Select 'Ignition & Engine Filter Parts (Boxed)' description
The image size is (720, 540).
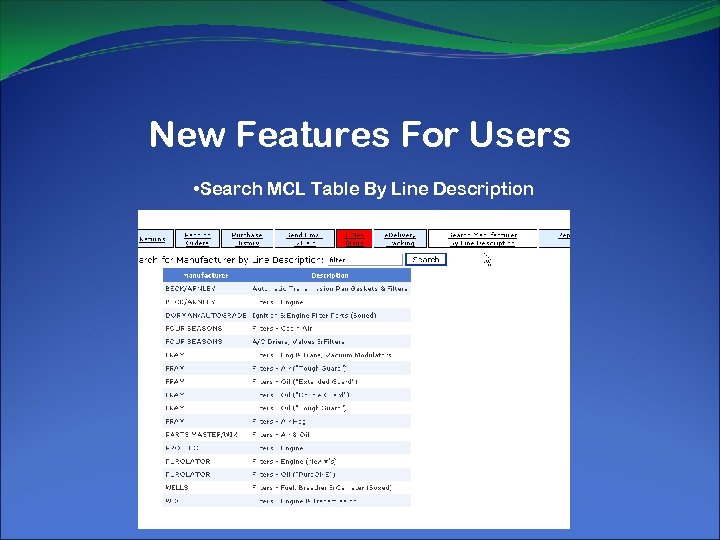[x=314, y=315]
